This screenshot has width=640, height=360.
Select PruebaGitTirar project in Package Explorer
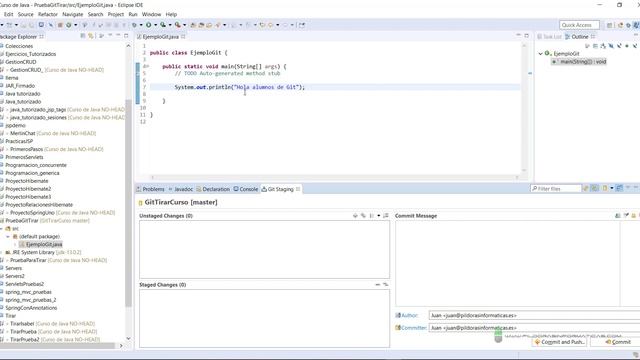[45, 220]
